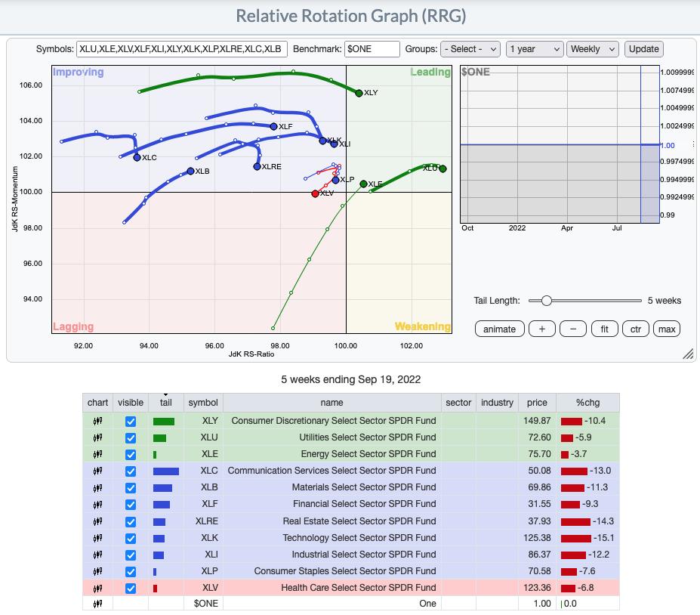Click the Update button
The width and height of the screenshot is (700, 615).
tap(644, 49)
